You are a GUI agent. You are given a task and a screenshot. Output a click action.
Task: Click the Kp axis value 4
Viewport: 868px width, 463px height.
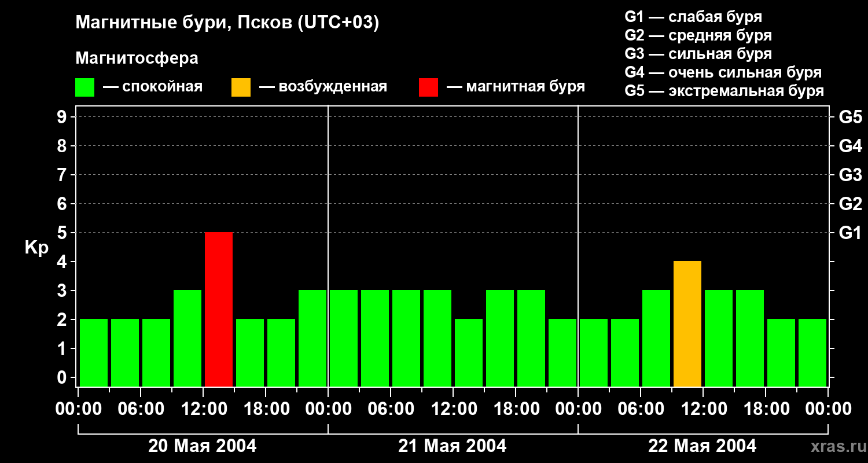coord(63,262)
